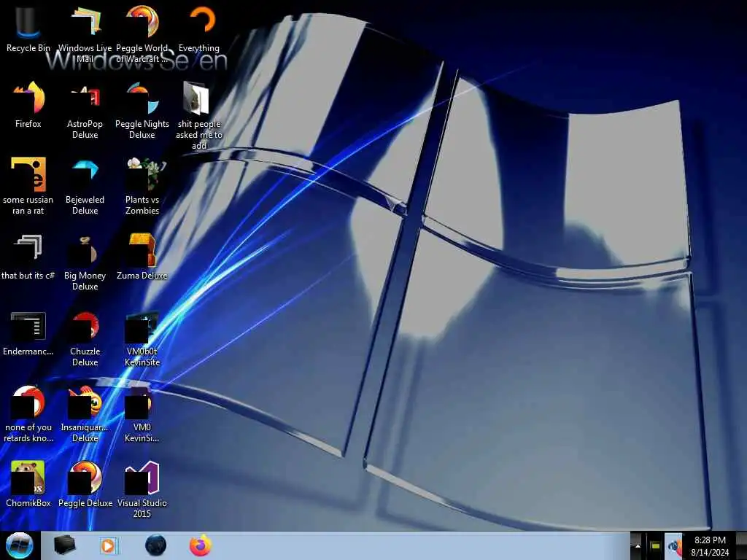Image resolution: width=747 pixels, height=560 pixels.
Task: Select the Big Money Deluxe desktop icon
Action: click(x=85, y=261)
